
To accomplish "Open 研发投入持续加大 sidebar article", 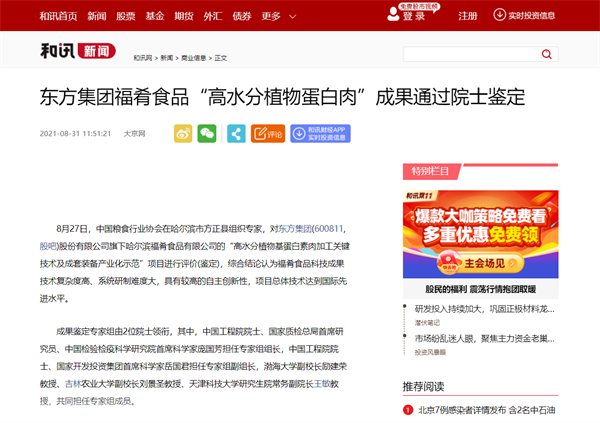I will tap(484, 309).
